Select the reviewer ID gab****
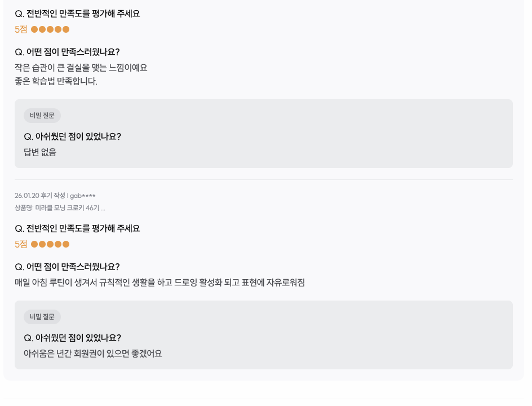The height and width of the screenshot is (406, 532). point(84,196)
